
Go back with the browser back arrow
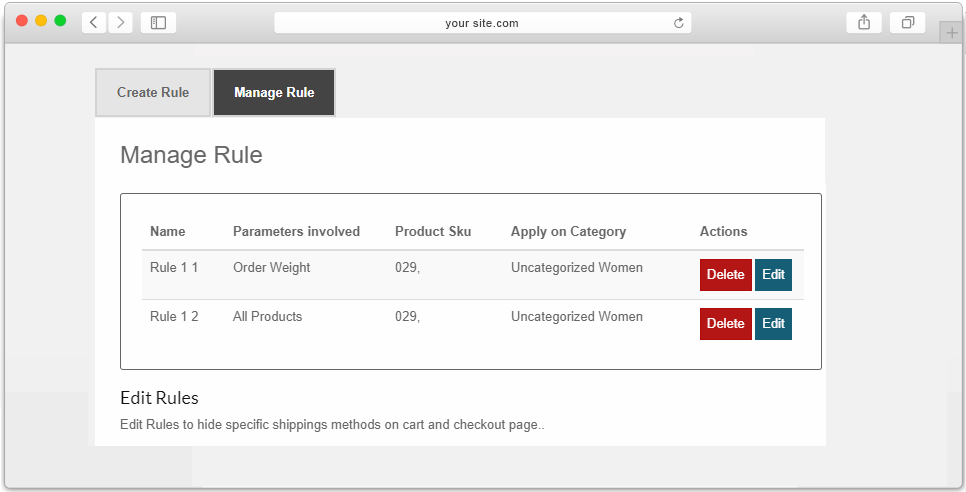coord(94,23)
